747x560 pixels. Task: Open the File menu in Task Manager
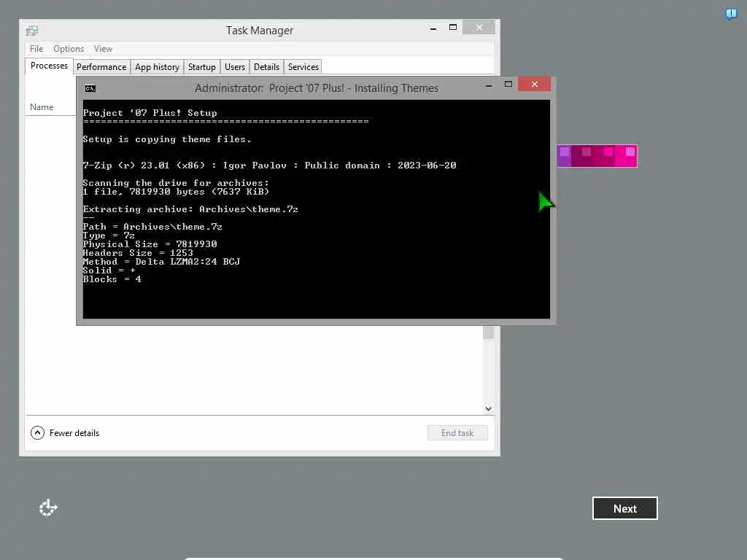tap(36, 49)
